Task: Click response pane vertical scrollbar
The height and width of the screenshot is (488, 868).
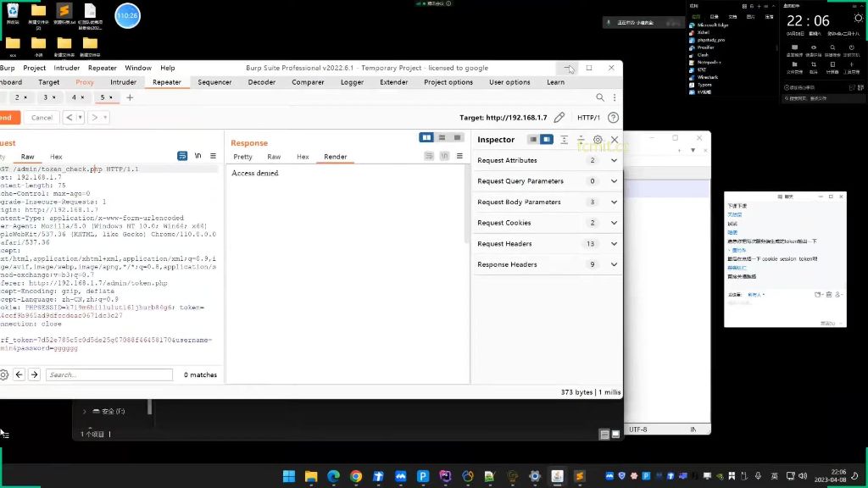Action: [x=467, y=205]
